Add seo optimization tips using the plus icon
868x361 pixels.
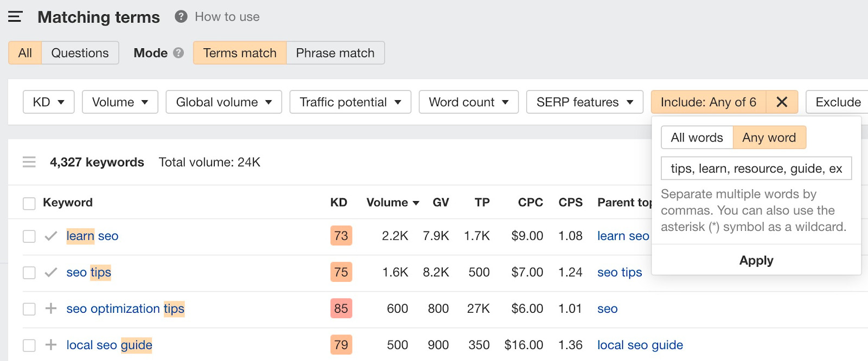pyautogui.click(x=51, y=308)
